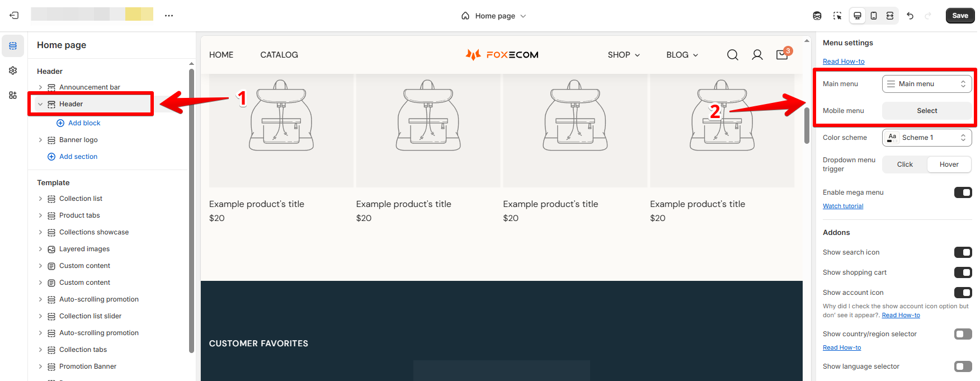Open SHOP menu in store preview

pos(624,55)
